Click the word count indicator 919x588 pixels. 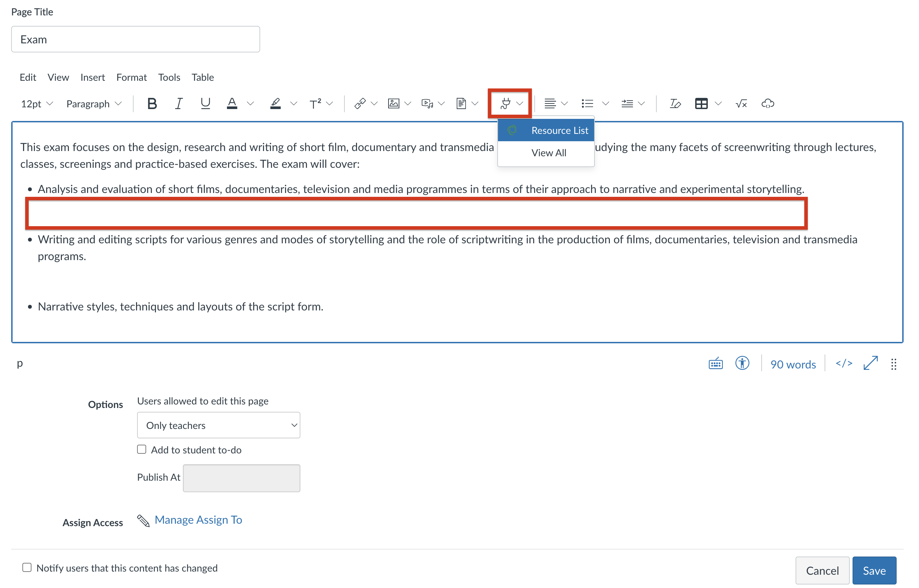point(793,364)
